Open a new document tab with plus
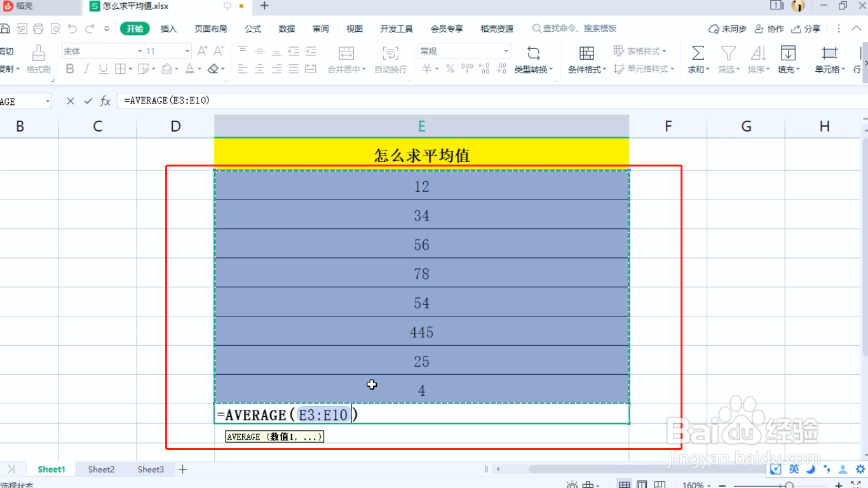 [265, 6]
